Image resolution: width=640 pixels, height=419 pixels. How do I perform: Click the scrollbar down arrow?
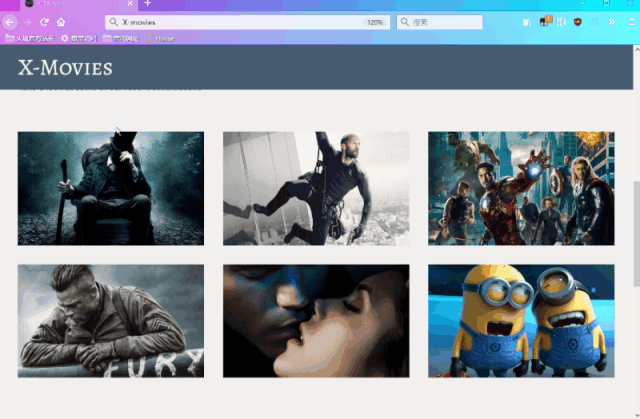(x=636, y=415)
